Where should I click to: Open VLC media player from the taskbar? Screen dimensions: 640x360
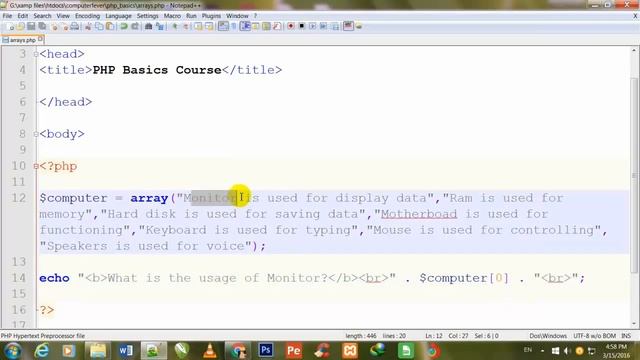tap(210, 351)
